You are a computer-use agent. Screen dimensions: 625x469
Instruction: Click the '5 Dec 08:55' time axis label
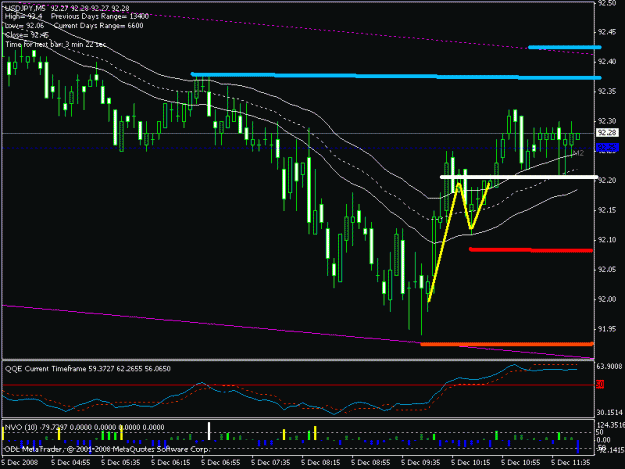click(371, 463)
